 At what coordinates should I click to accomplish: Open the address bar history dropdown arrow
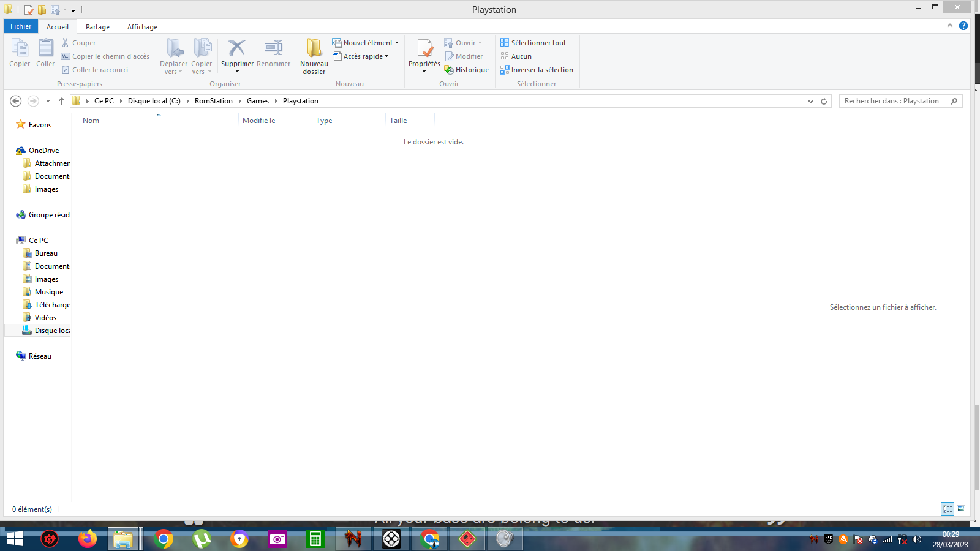click(x=810, y=101)
